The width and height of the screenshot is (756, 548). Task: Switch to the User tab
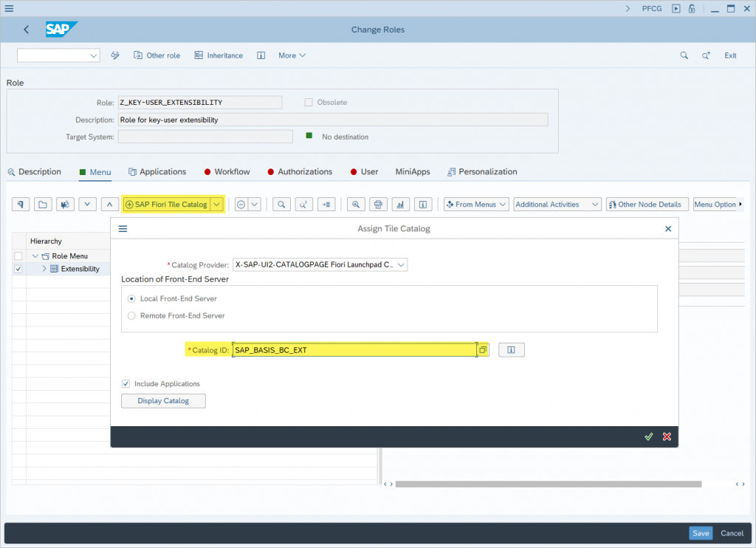click(365, 172)
